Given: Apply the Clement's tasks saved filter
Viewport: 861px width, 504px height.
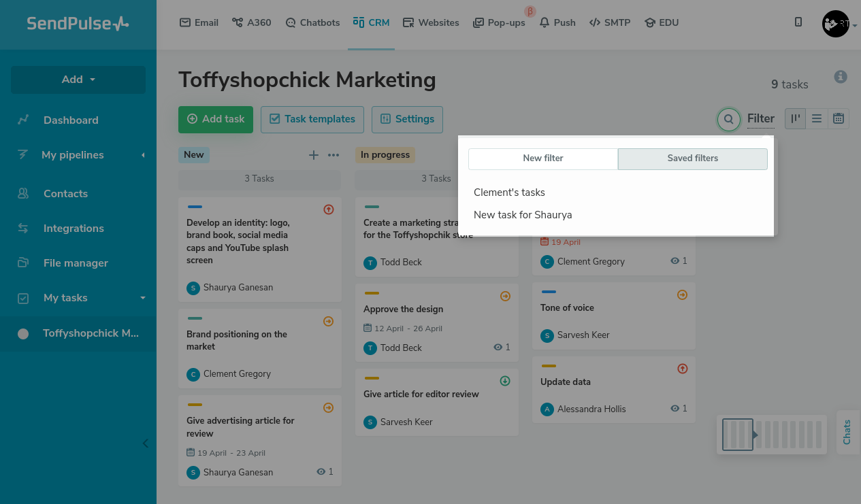Looking at the screenshot, I should 509,192.
